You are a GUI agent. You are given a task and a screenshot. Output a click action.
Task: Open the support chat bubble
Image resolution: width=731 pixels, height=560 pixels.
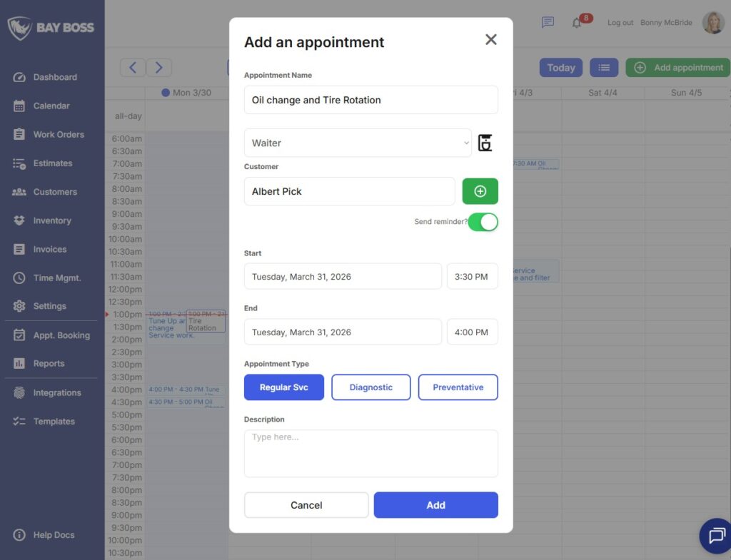tap(716, 536)
